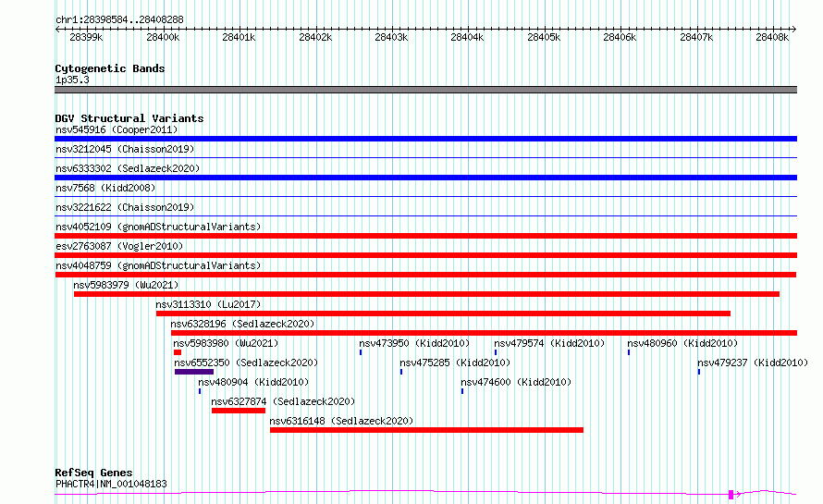Viewport: 823px width, 504px height.
Task: Click the red bar under nsv3113310 (Lu2017)
Action: click(x=443, y=313)
